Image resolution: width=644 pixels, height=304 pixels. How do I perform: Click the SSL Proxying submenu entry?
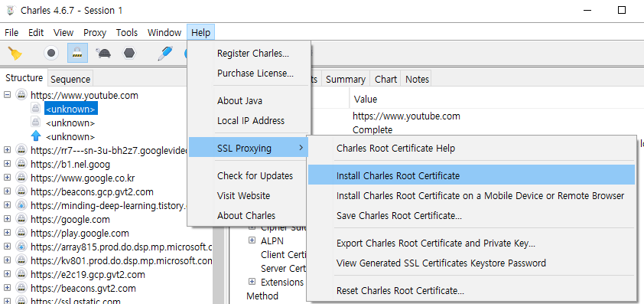(x=249, y=148)
